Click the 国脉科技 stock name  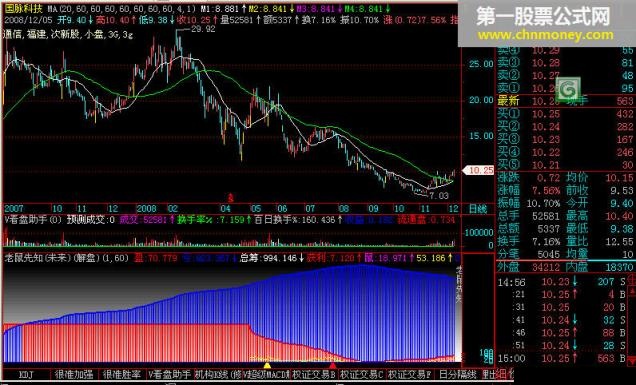coord(24,9)
